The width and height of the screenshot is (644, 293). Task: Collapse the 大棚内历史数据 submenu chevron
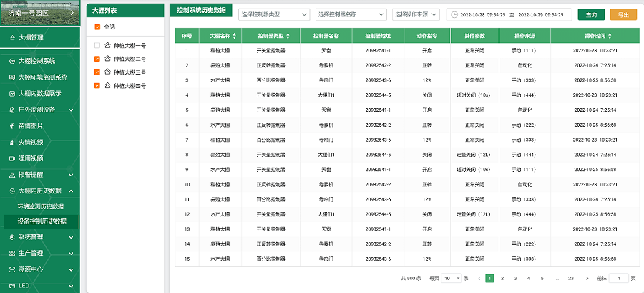71,191
